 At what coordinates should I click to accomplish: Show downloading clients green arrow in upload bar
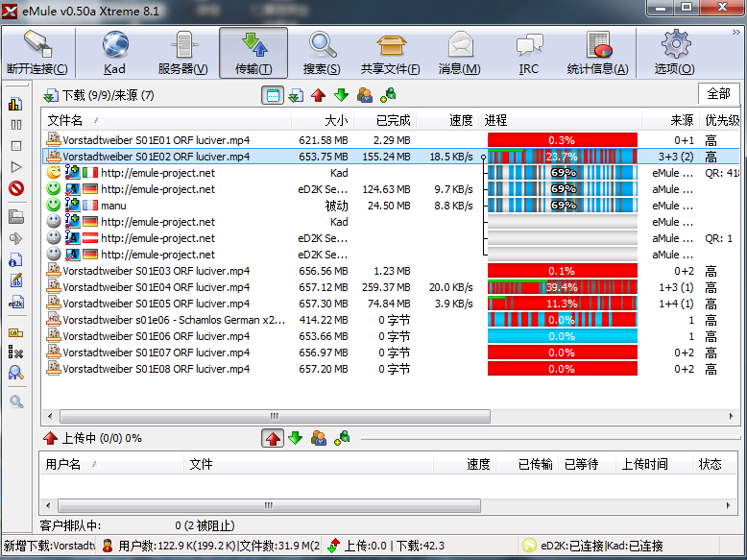click(296, 438)
